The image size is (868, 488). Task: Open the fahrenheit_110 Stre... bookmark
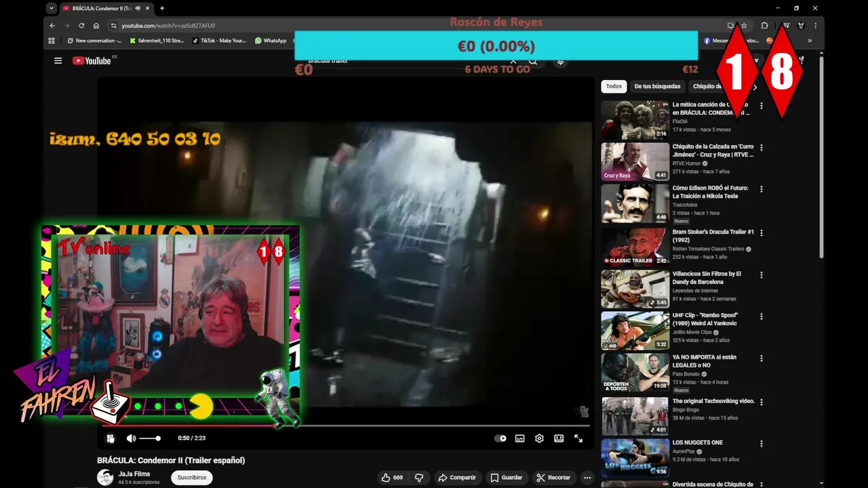pyautogui.click(x=157, y=41)
